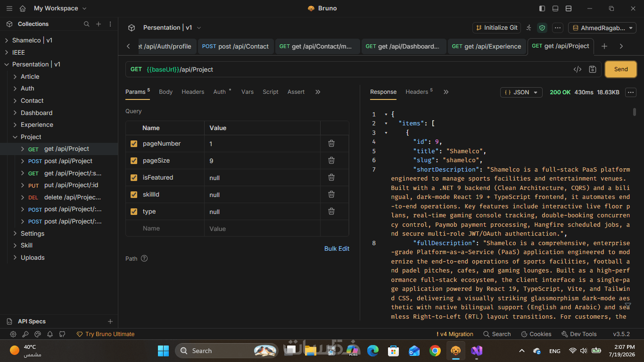
Task: Show more request tabs with double chevron
Action: (x=318, y=92)
